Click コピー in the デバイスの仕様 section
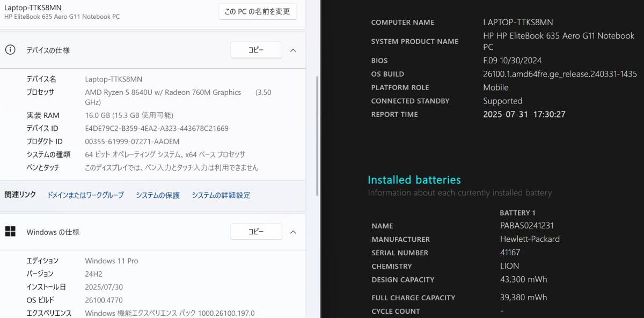Image resolution: width=644 pixels, height=318 pixels. click(x=256, y=49)
